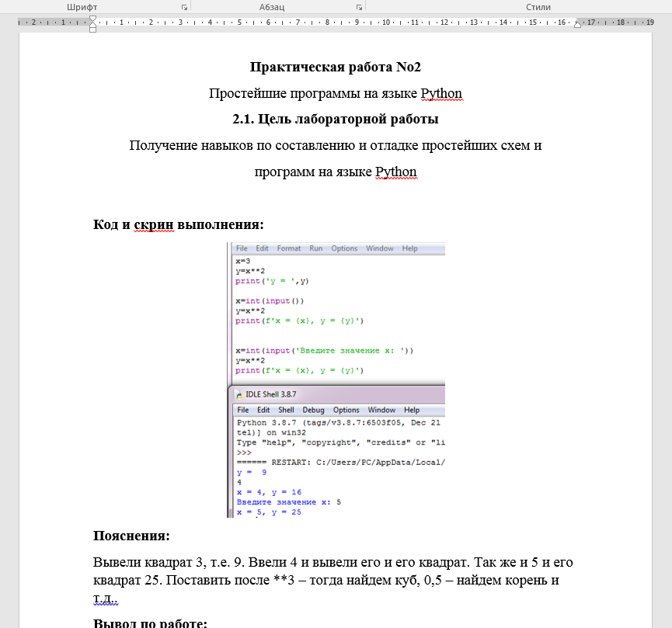Click the Python icon on IDLE Shell title bar
672x628 pixels.
pos(237,394)
